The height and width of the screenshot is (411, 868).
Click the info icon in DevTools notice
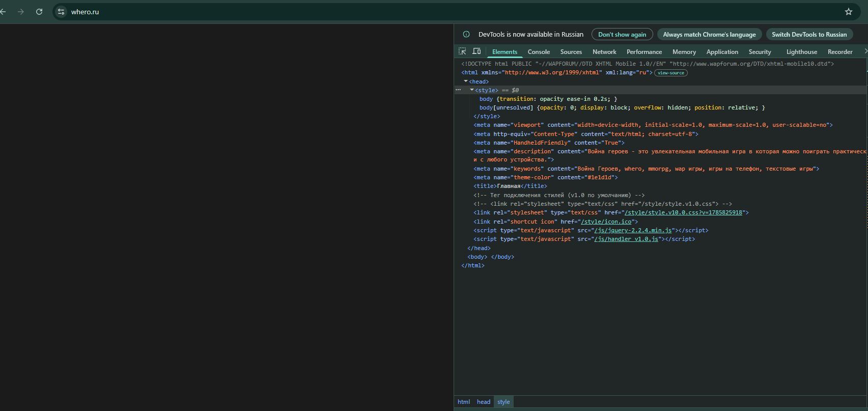466,35
